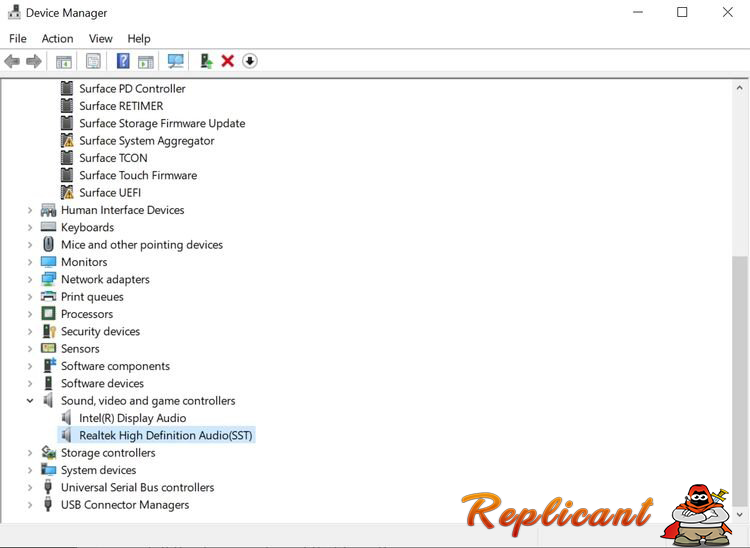Screen dimensions: 750x548
Task: Click the Mice and other pointing devices icon
Action: 48,244
